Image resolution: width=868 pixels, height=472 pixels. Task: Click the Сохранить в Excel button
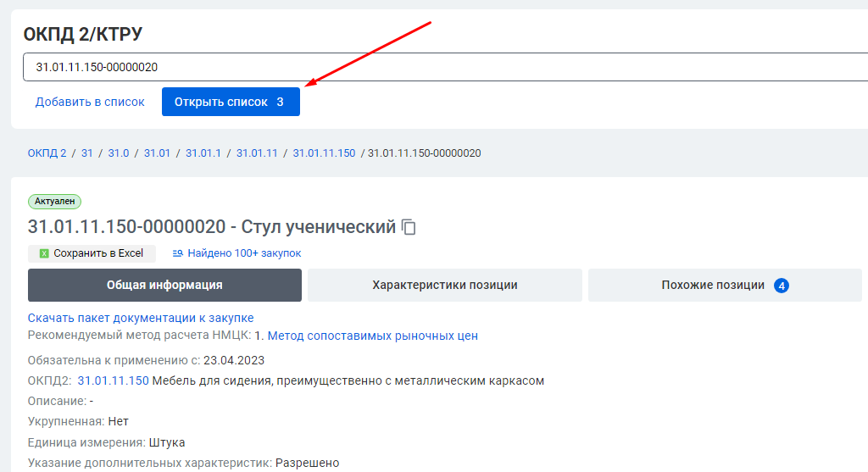[92, 253]
